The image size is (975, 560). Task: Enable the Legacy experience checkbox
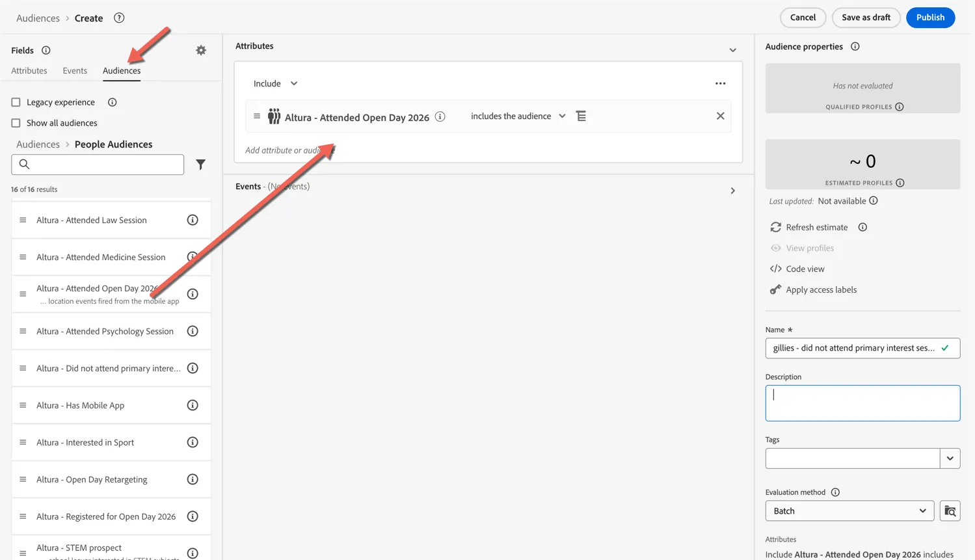pyautogui.click(x=16, y=102)
